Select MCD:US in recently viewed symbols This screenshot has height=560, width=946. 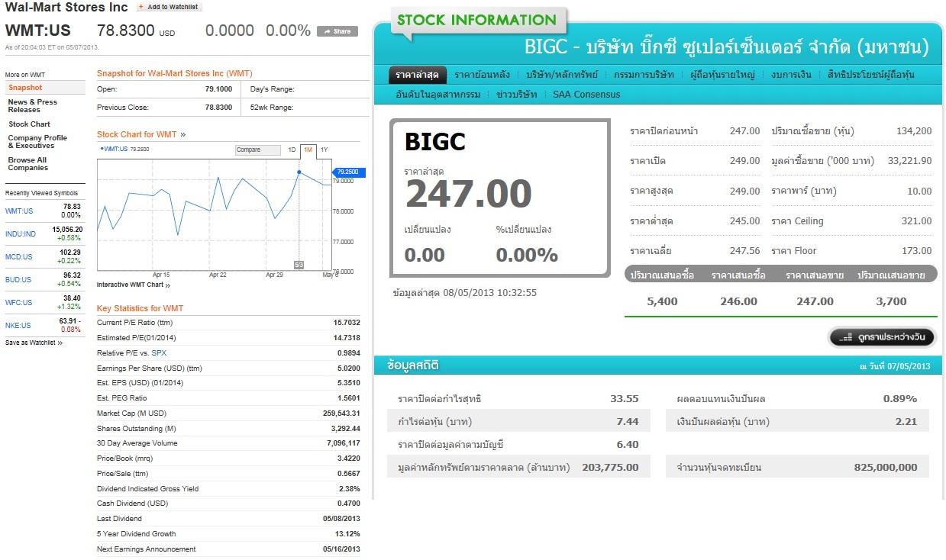(x=19, y=257)
